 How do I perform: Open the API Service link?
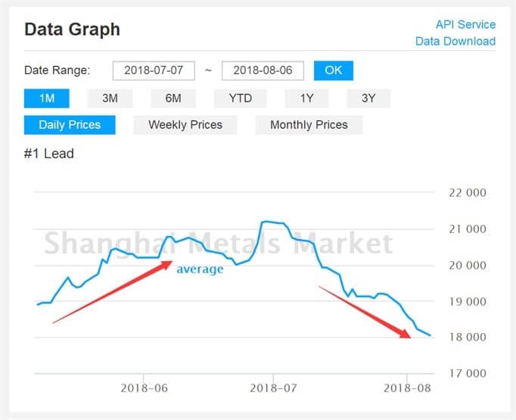pyautogui.click(x=465, y=25)
